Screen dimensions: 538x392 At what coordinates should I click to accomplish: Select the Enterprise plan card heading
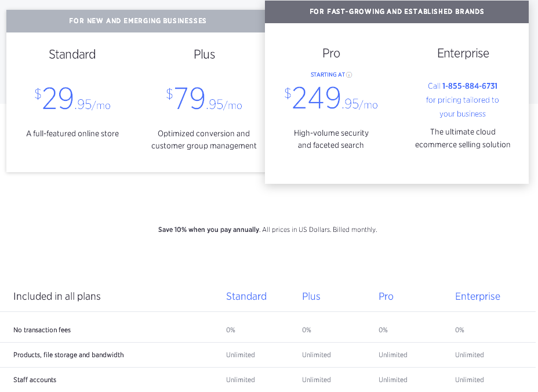[x=463, y=53]
